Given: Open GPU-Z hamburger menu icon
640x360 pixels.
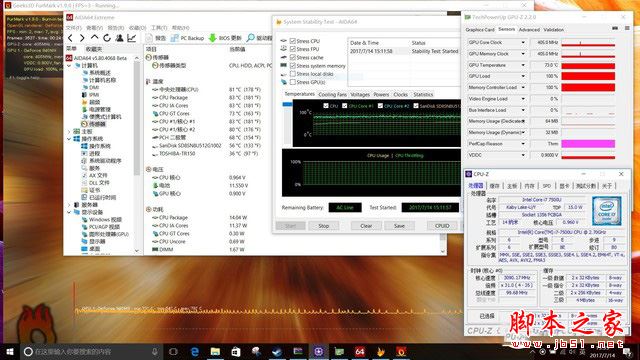Looking at the screenshot, I should [627, 28].
